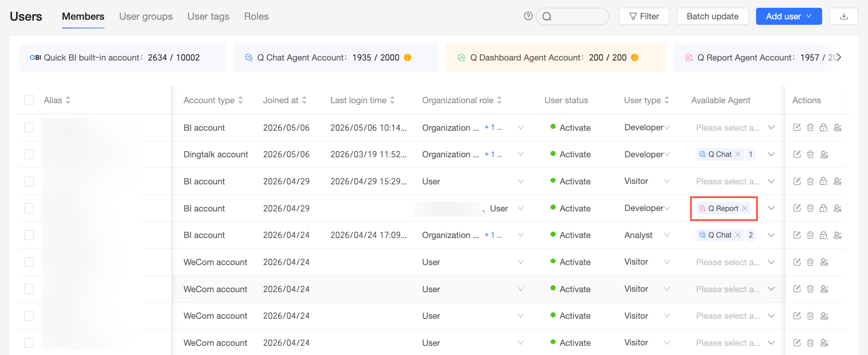This screenshot has height=355, width=868.
Task: Delete user with 10:14 last login
Action: pyautogui.click(x=810, y=128)
